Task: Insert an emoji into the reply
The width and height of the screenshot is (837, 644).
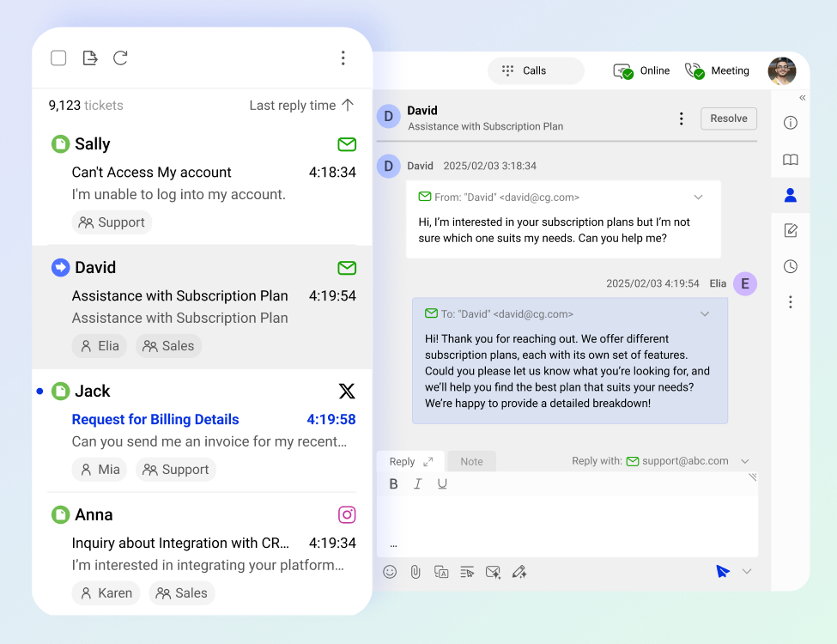Action: [390, 571]
